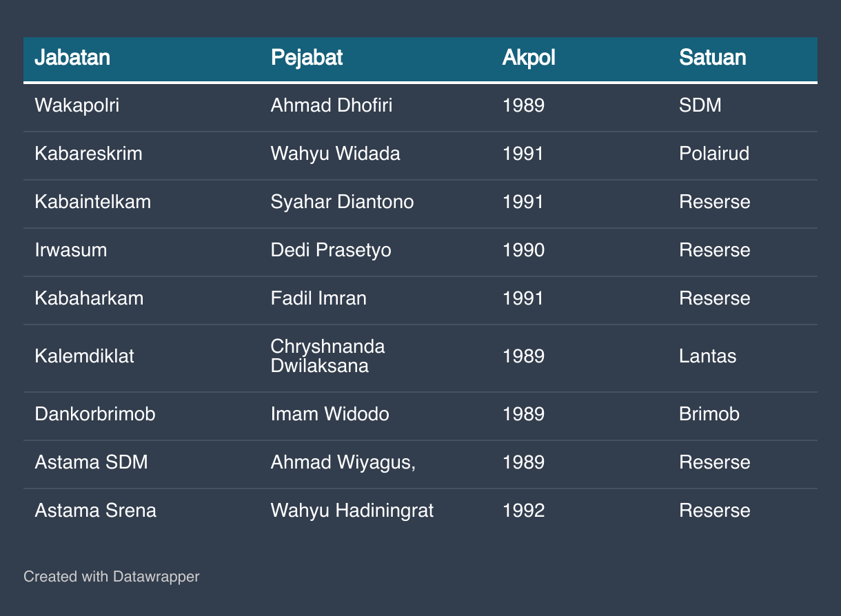
Task: Click the Akpol column header
Action: (x=529, y=57)
